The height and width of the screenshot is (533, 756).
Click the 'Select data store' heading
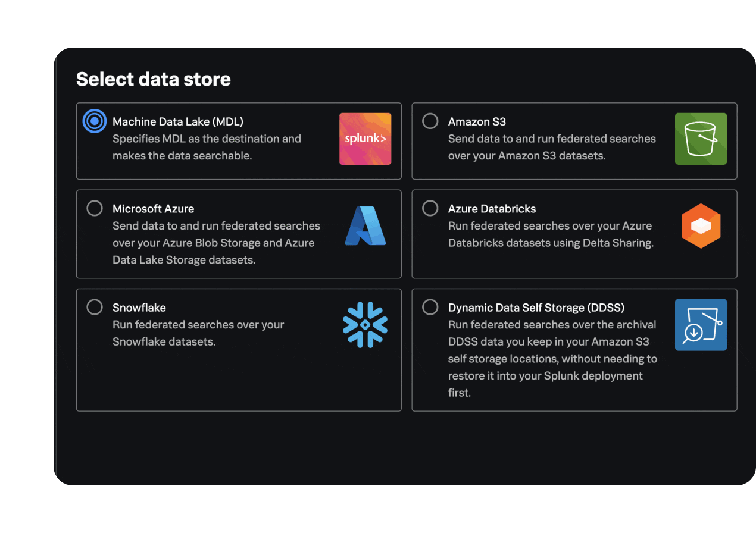[154, 79]
